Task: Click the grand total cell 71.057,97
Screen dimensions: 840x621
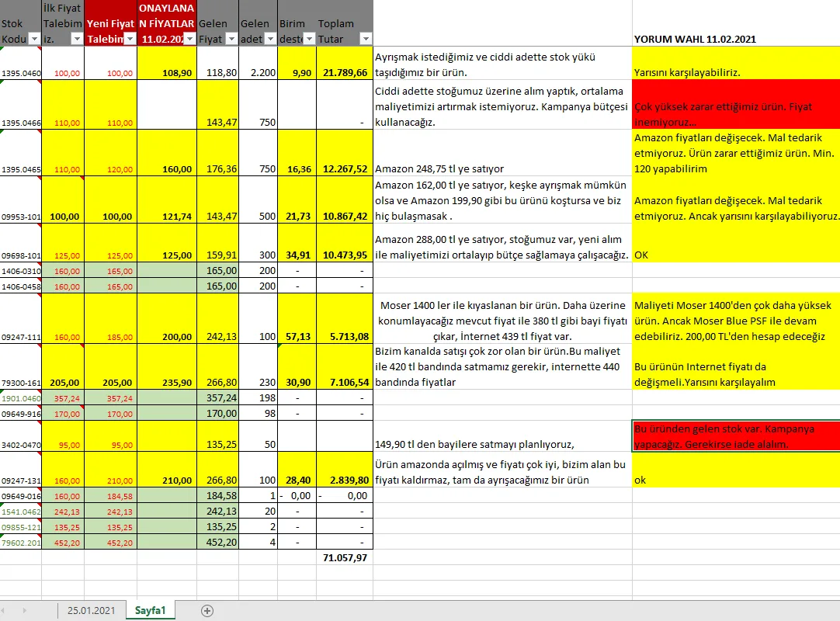Action: [345, 558]
